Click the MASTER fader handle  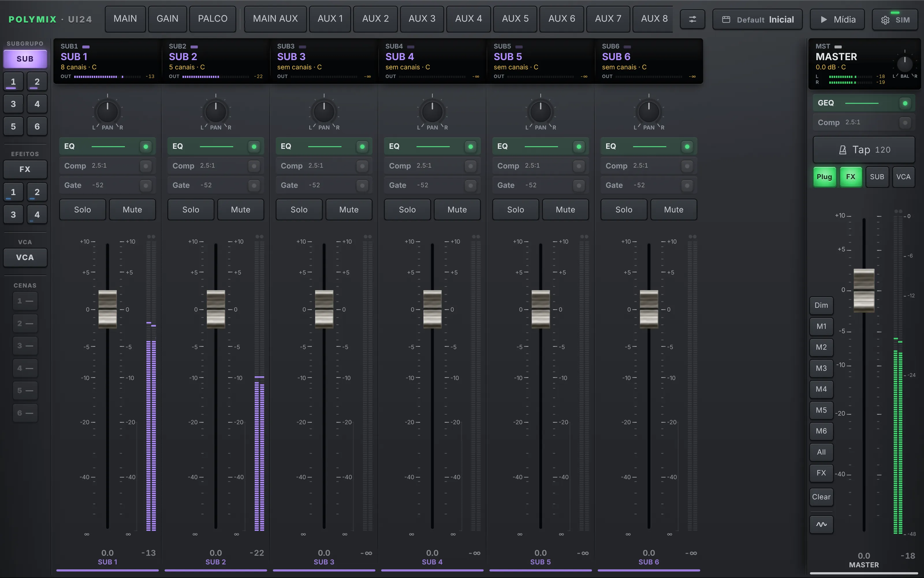coord(864,290)
